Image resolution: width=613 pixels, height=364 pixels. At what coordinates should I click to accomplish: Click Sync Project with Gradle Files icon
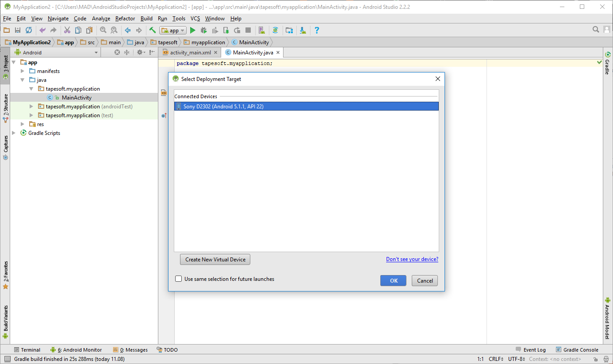tap(276, 30)
